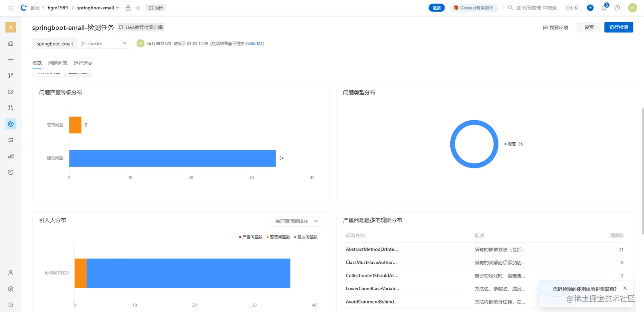Open rule AbstractMethodOrInte... row
644x312 pixels.
coord(484,249)
